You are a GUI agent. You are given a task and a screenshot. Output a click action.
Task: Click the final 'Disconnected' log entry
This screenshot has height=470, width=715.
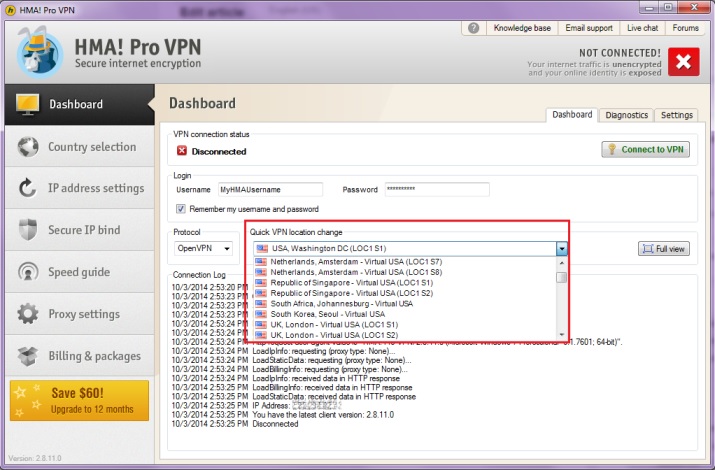(275, 424)
